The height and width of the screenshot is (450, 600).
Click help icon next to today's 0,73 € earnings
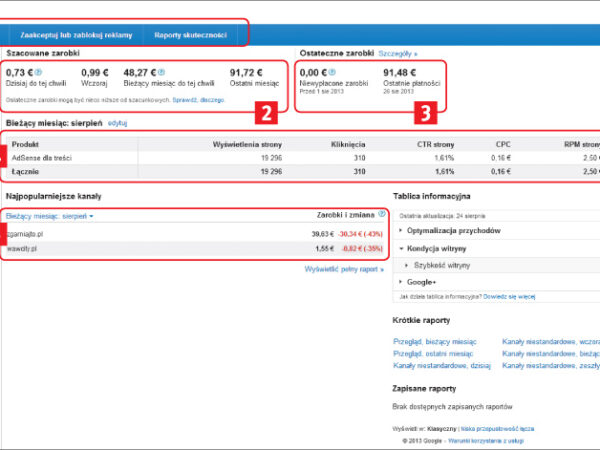click(x=38, y=73)
